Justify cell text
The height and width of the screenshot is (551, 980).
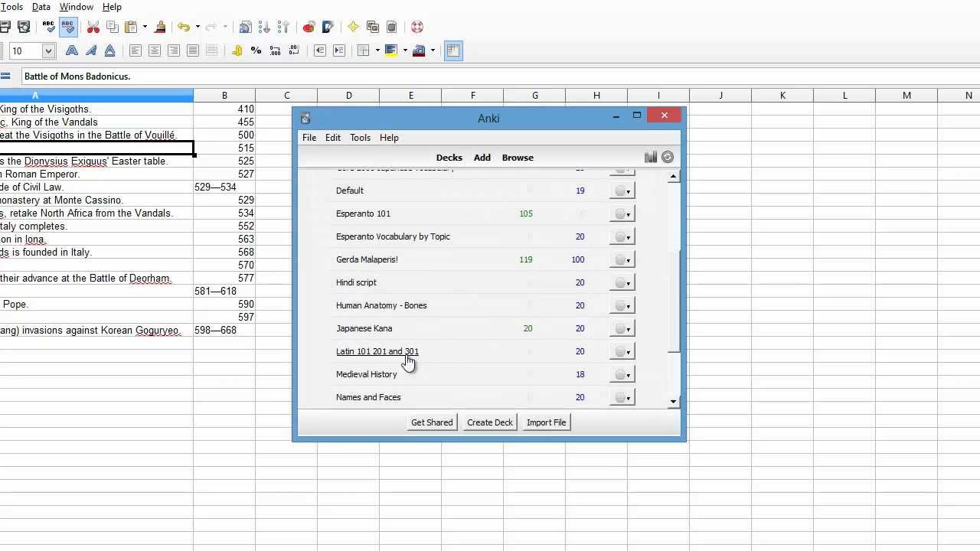192,51
